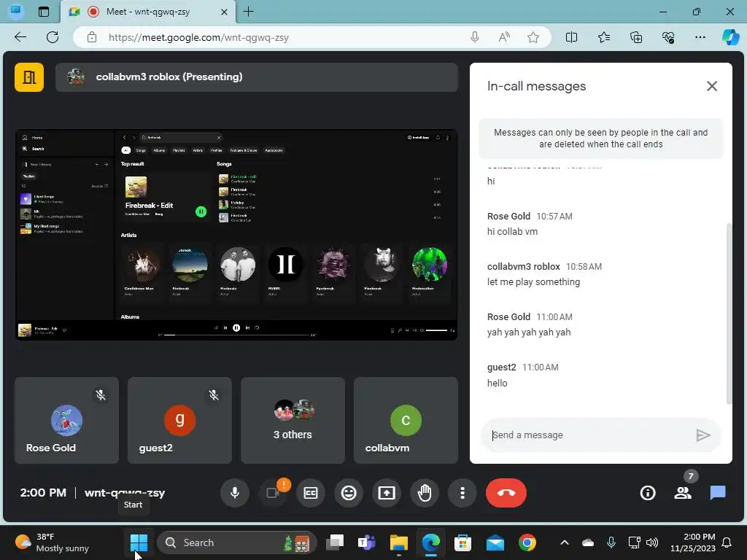The image size is (747, 560).
Task: Open Microsoft Teams from taskbar
Action: point(366,542)
